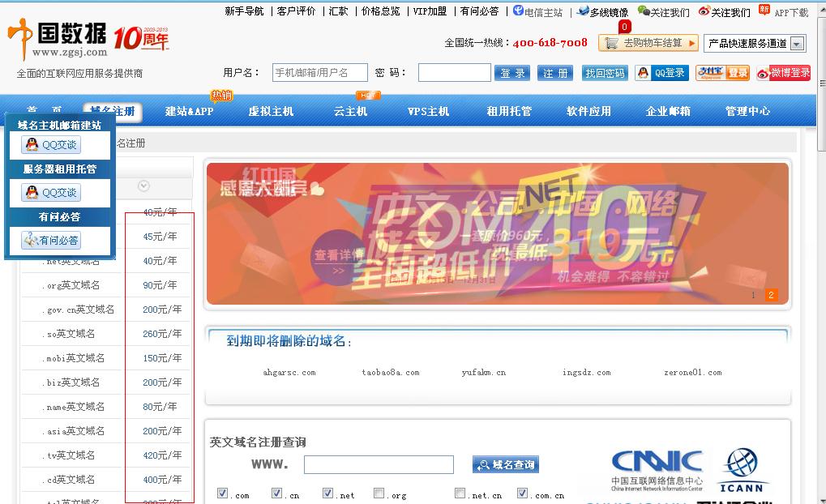The image size is (826, 504).
Task: Open the VPS主机 nav tab
Action: tap(428, 112)
